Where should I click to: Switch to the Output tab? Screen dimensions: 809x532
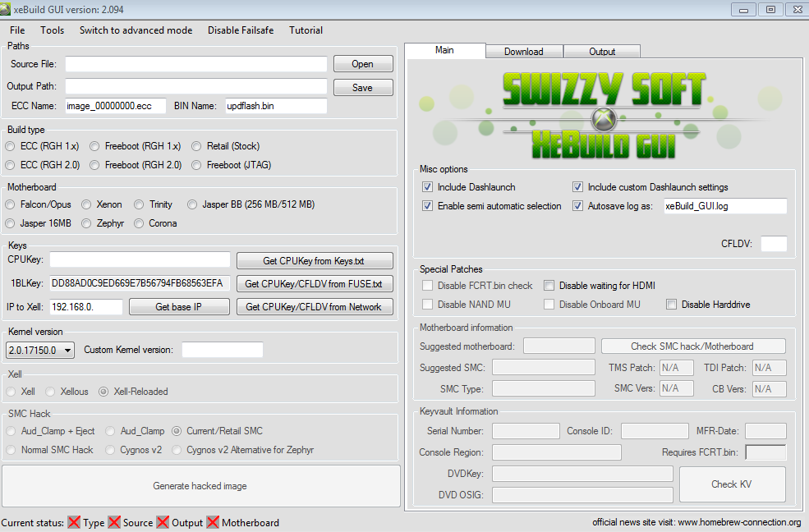point(601,52)
